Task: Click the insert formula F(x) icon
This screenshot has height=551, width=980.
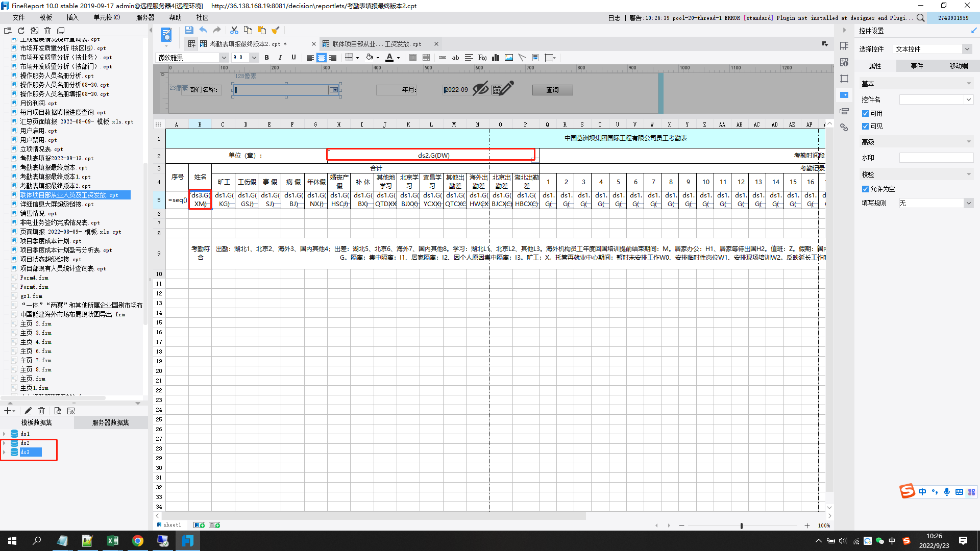Action: 482,58
